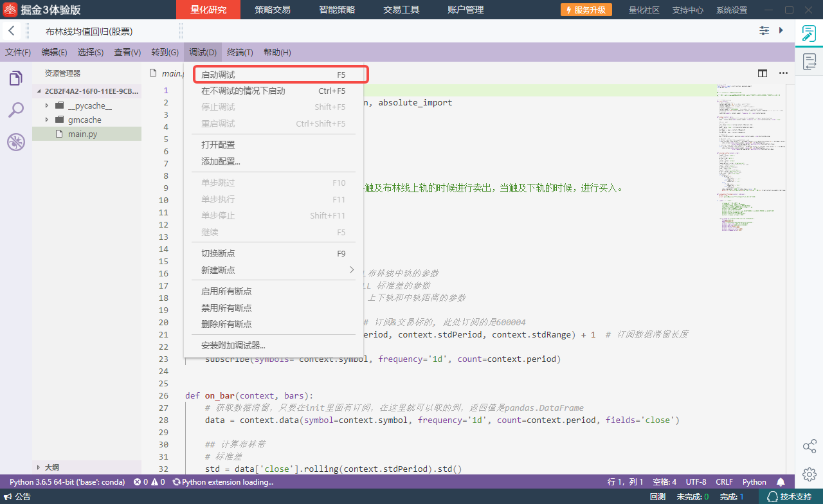This screenshot has height=504, width=823.
Task: Open the Search magnifier icon in sidebar
Action: pyautogui.click(x=15, y=111)
